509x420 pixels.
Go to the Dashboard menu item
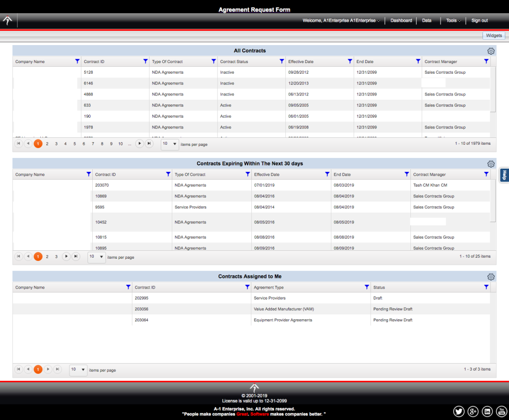click(x=401, y=20)
